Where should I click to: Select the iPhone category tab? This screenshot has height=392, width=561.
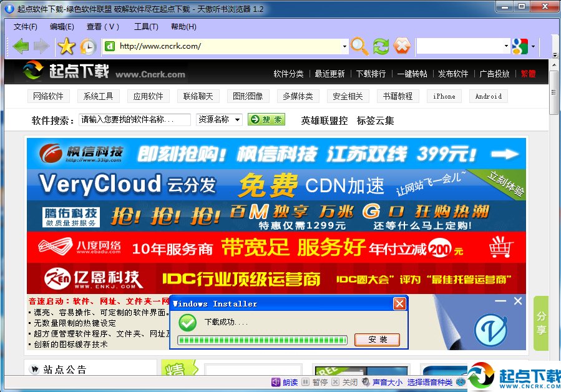444,96
